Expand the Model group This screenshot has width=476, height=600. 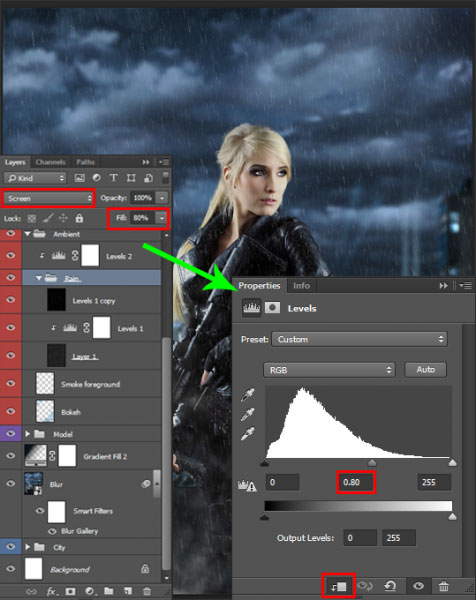click(28, 434)
